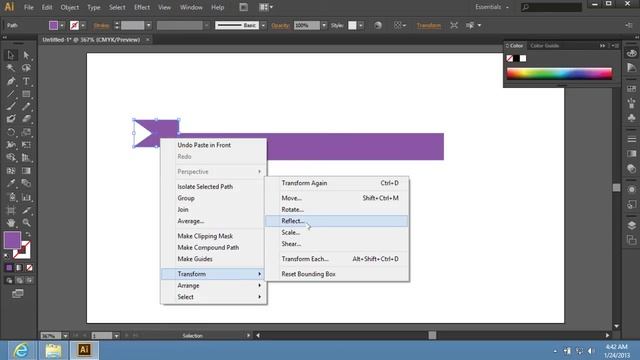Image resolution: width=640 pixels, height=360 pixels.
Task: Select the Hand tool
Action: 11,223
